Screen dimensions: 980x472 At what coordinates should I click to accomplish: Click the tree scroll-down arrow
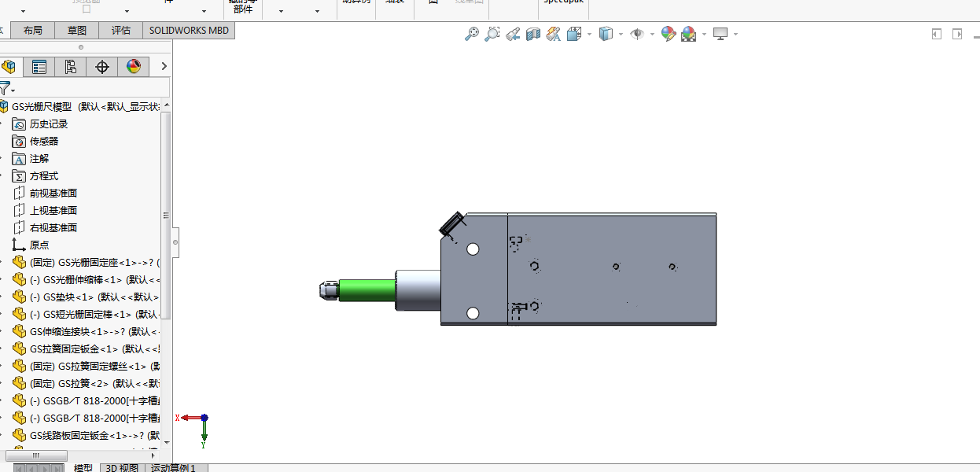(166, 442)
